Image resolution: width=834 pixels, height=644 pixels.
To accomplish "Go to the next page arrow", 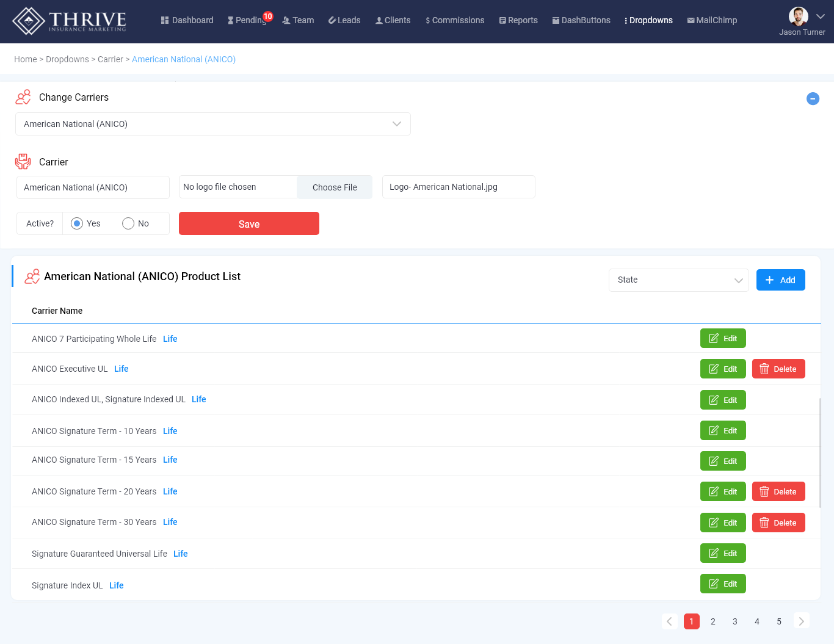I will click(x=801, y=621).
